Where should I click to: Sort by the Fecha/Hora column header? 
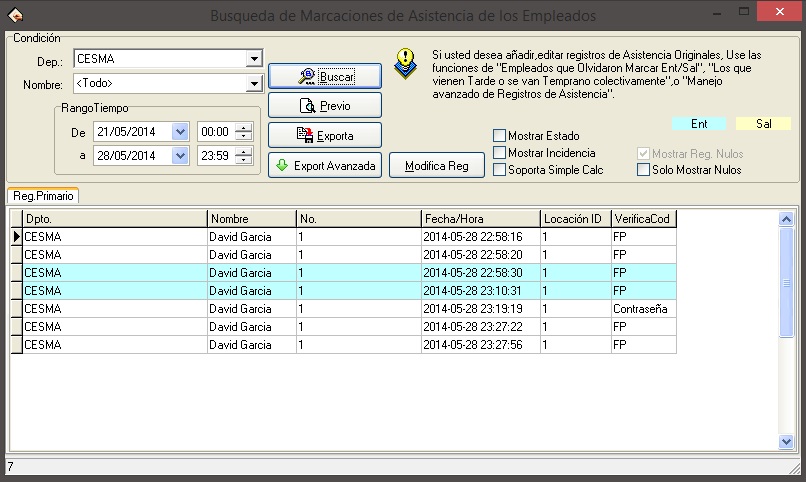tap(481, 219)
